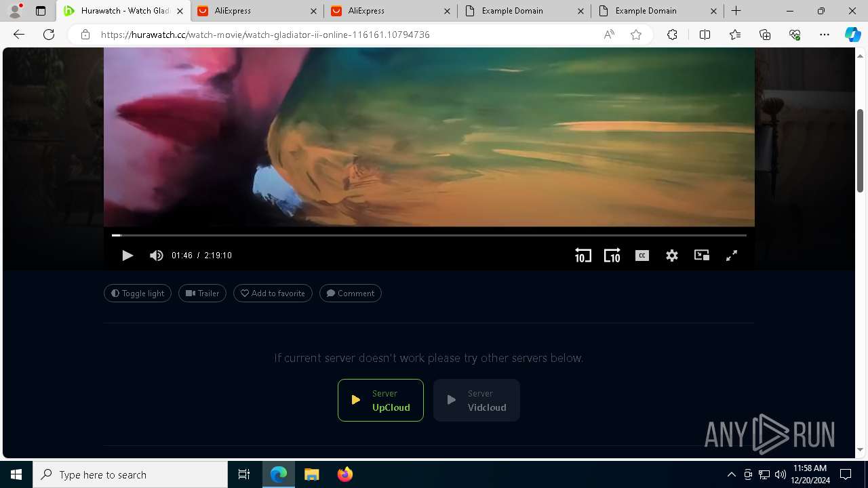The height and width of the screenshot is (488, 868).
Task: Show hidden system tray icons
Action: pos(731,474)
